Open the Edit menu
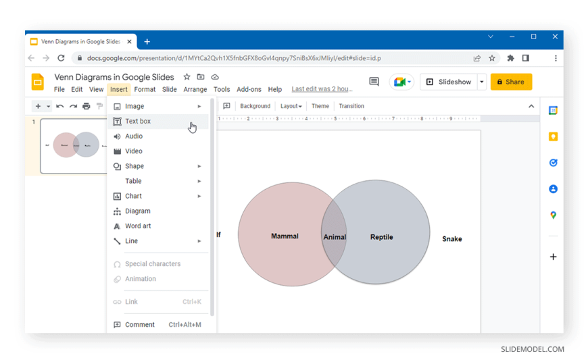 [x=76, y=89]
